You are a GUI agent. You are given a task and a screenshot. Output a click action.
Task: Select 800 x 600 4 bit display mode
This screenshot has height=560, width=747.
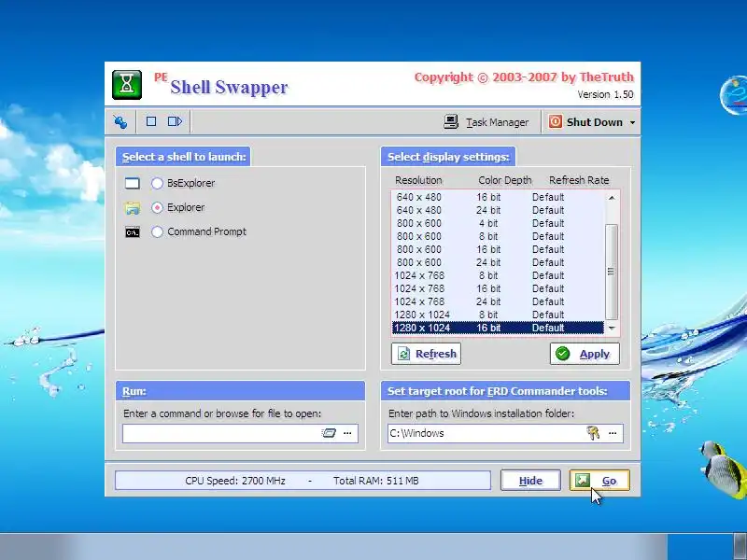498,223
